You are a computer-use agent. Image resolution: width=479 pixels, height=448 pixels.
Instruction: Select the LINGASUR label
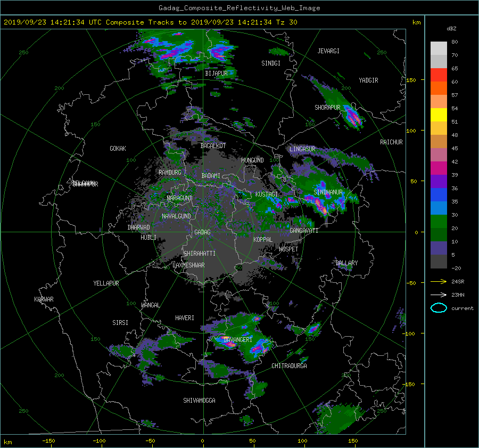point(302,149)
